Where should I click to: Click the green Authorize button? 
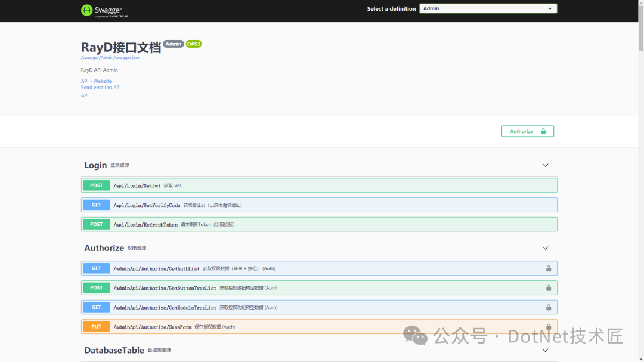click(527, 131)
